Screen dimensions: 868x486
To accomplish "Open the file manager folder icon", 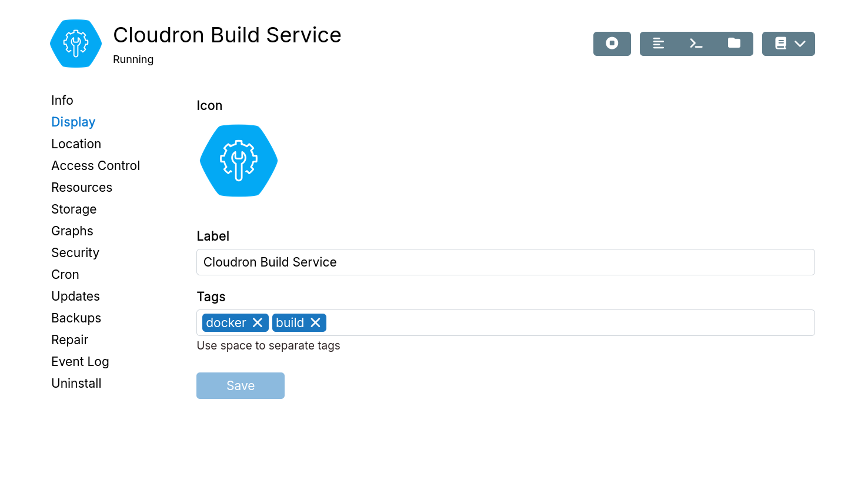I will [x=734, y=44].
